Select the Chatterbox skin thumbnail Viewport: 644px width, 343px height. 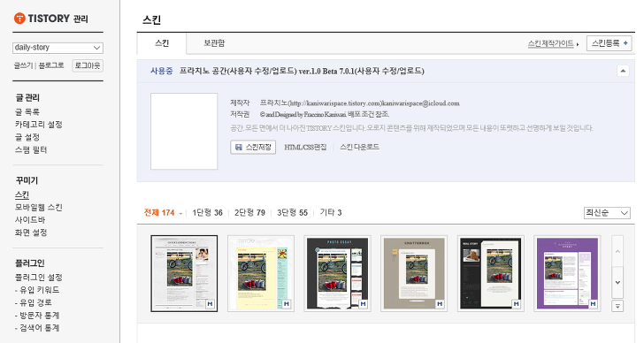coord(414,273)
